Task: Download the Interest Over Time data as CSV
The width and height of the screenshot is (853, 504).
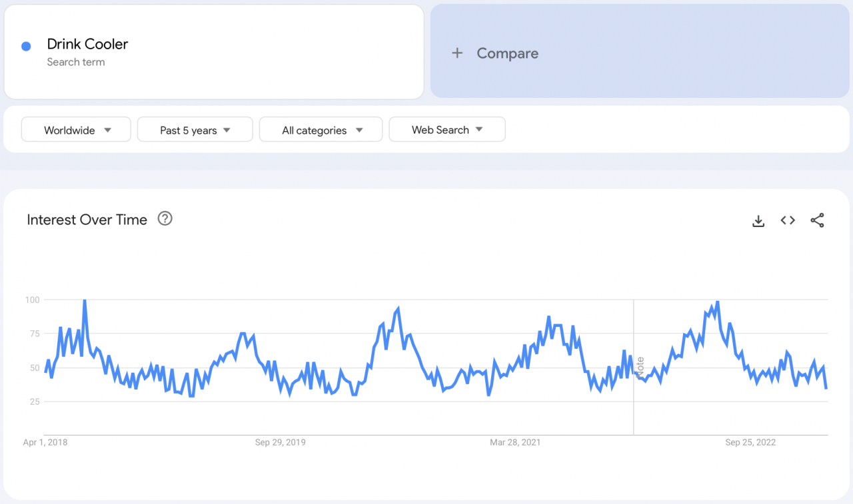Action: [758, 220]
